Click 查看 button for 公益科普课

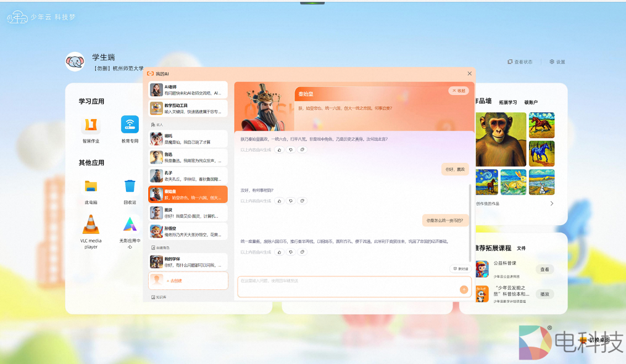545,270
